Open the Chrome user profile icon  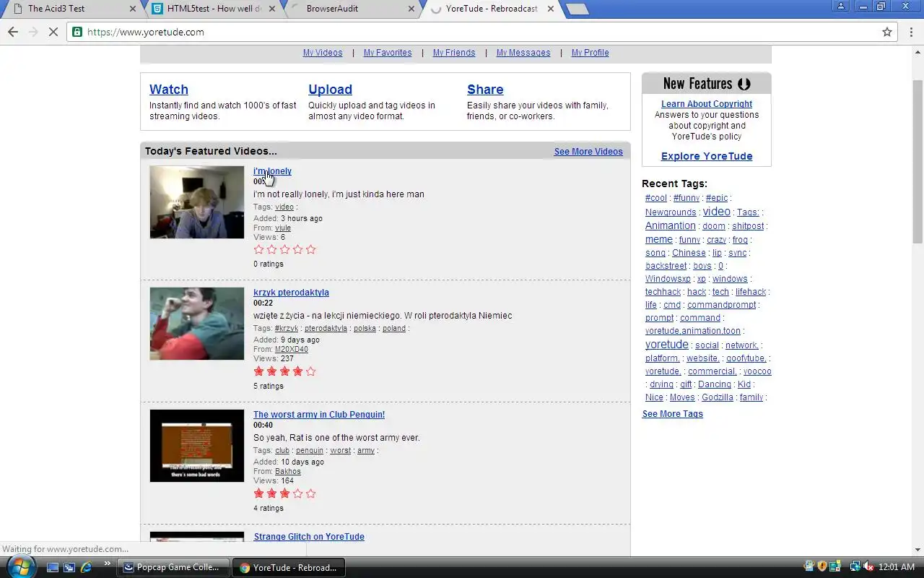[841, 6]
